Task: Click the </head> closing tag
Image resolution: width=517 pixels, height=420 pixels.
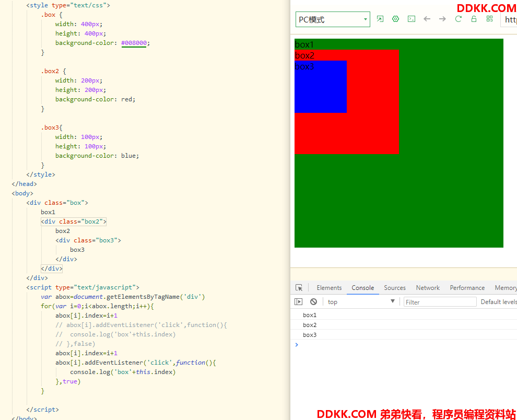Action: [x=25, y=184]
